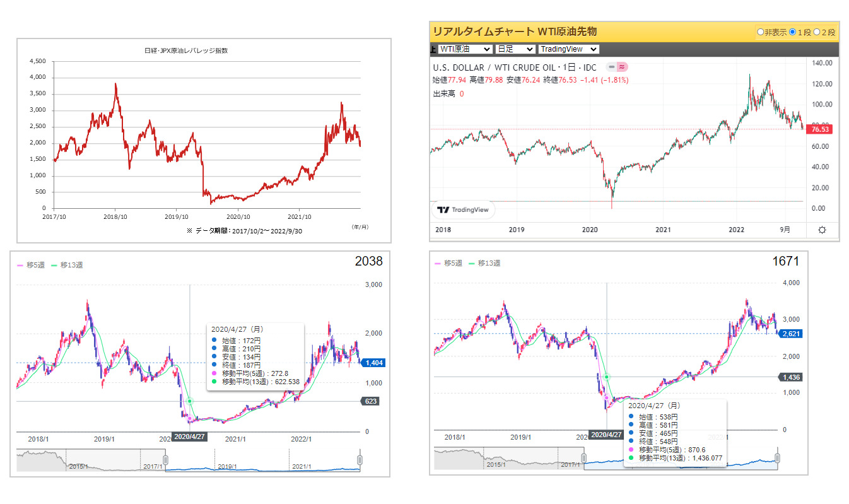The height and width of the screenshot is (504, 849).
Task: Click right range handle on 2038 chart navigator
Action: pos(360,459)
